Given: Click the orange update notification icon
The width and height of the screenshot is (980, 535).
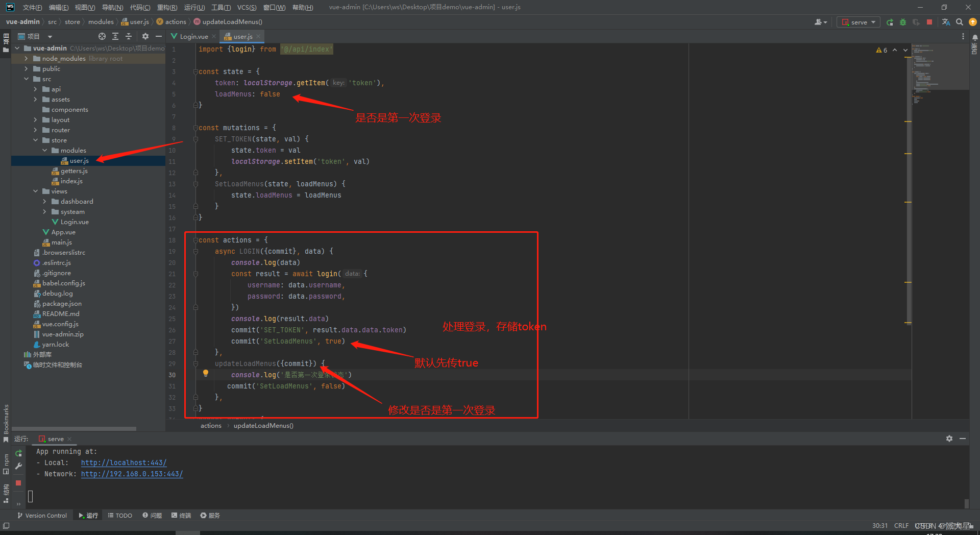Looking at the screenshot, I should [x=973, y=22].
